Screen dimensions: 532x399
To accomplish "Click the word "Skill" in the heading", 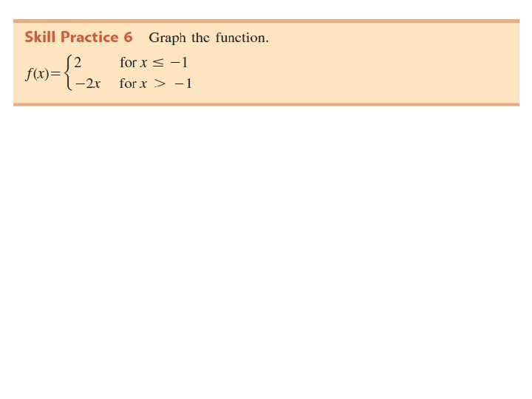I will 38,37.
